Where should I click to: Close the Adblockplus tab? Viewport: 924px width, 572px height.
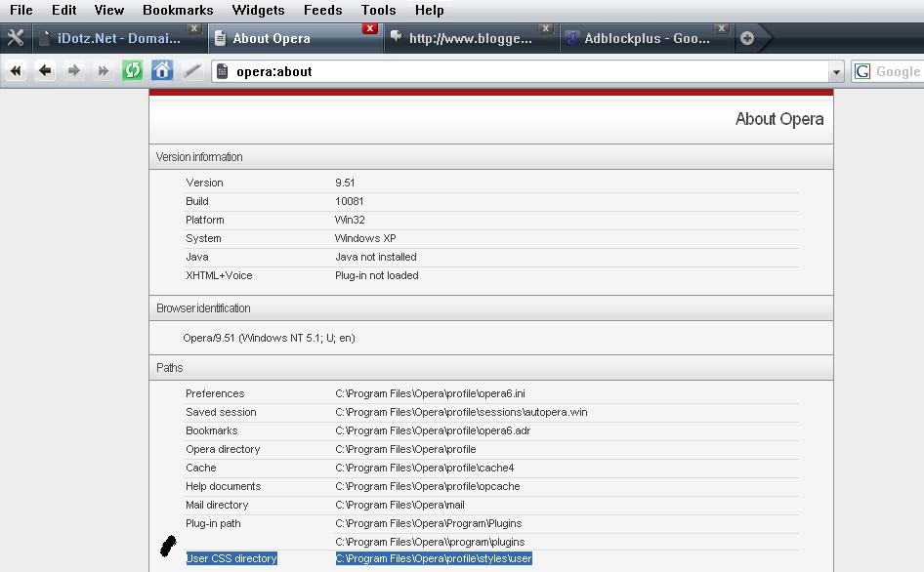[x=721, y=28]
